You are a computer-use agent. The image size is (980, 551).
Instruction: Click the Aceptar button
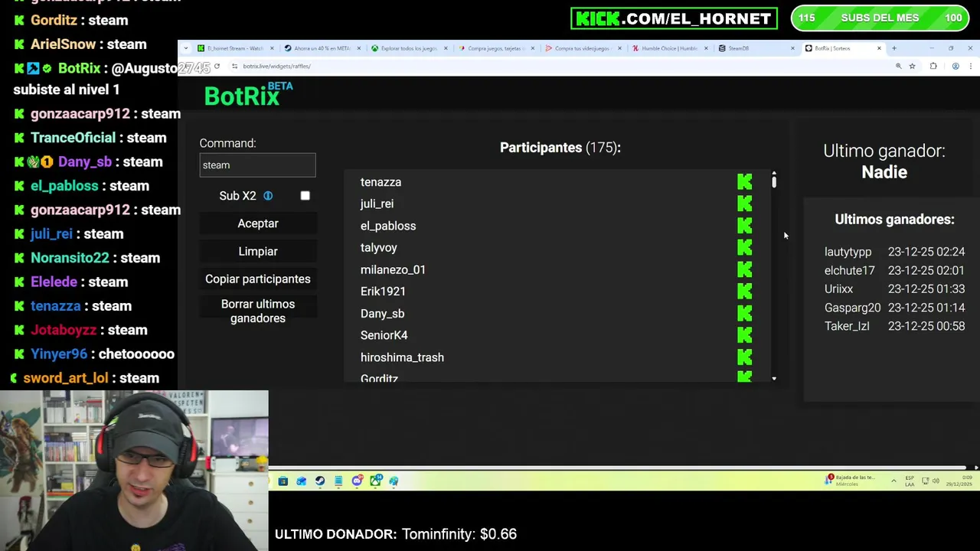[x=258, y=223]
